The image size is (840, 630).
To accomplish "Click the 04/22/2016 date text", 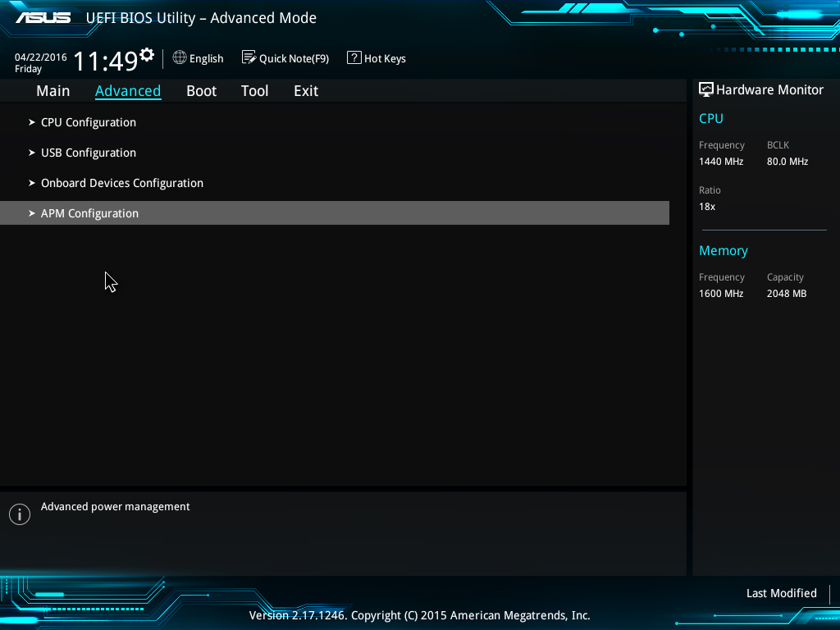I will (x=41, y=57).
